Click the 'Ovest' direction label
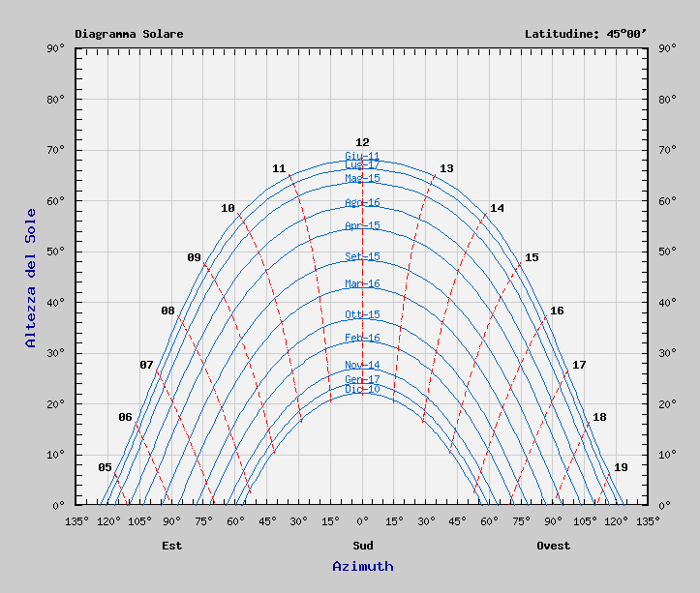700x593 pixels. pos(554,546)
